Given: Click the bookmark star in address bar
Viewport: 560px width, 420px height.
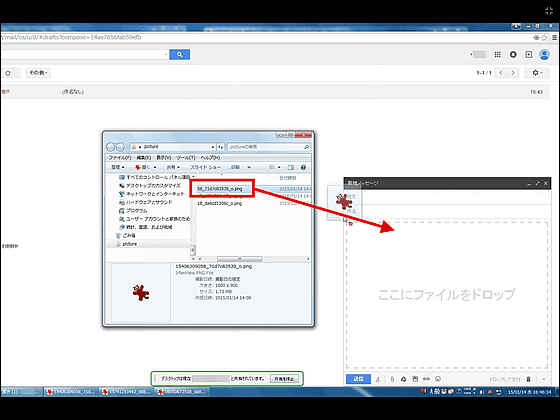Looking at the screenshot, I should pyautogui.click(x=544, y=38).
